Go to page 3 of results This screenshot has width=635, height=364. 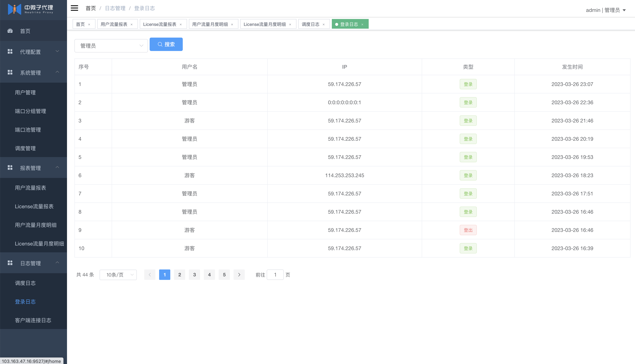pos(194,275)
